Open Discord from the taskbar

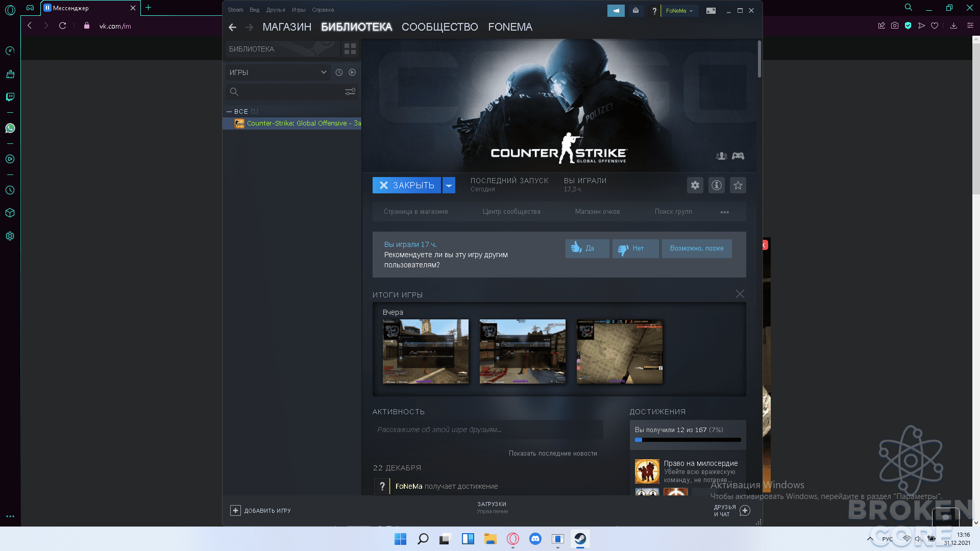535,539
